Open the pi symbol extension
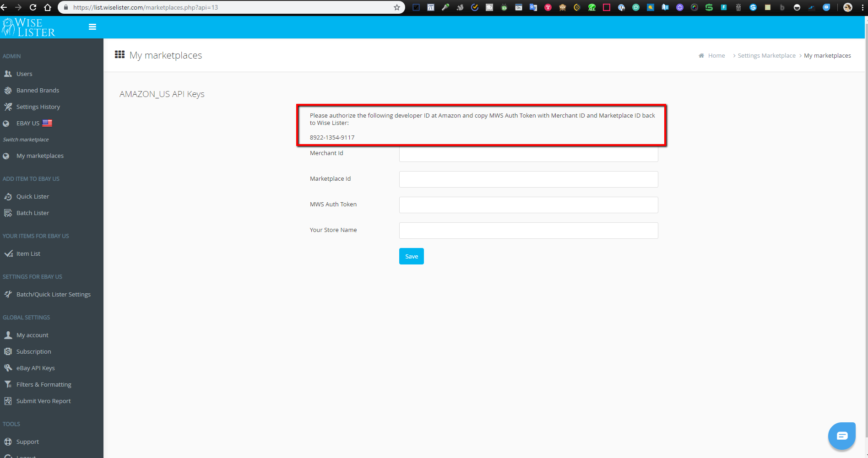 click(x=431, y=7)
